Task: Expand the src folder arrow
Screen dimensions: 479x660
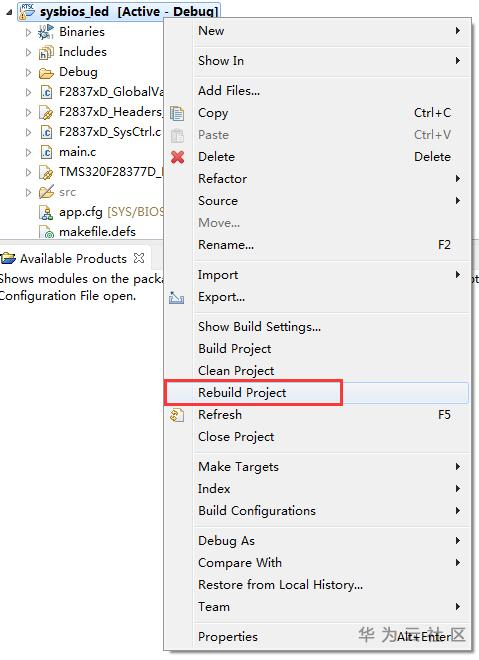Action: point(28,192)
